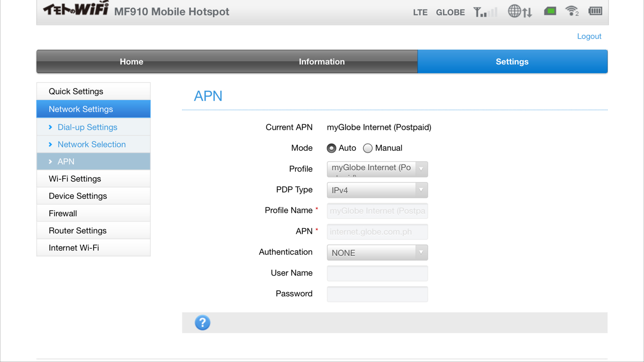
Task: Click the APN address input field
Action: (377, 232)
